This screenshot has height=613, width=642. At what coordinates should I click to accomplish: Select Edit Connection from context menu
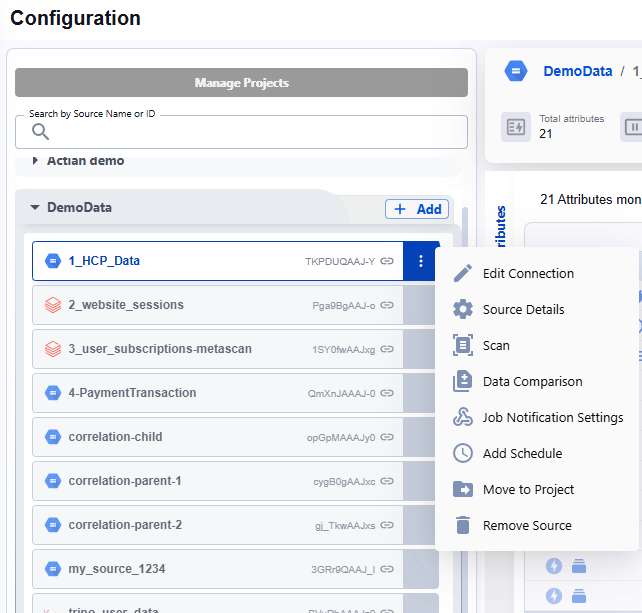[x=528, y=273]
